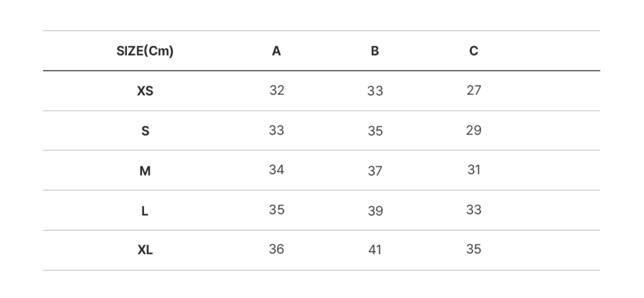Image resolution: width=644 pixels, height=298 pixels.
Task: Select XS measurement A value 32
Action: [276, 90]
